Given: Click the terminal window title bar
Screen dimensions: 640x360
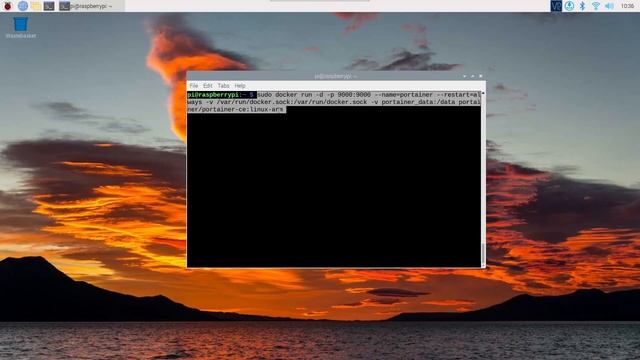Looking at the screenshot, I should 336,76.
